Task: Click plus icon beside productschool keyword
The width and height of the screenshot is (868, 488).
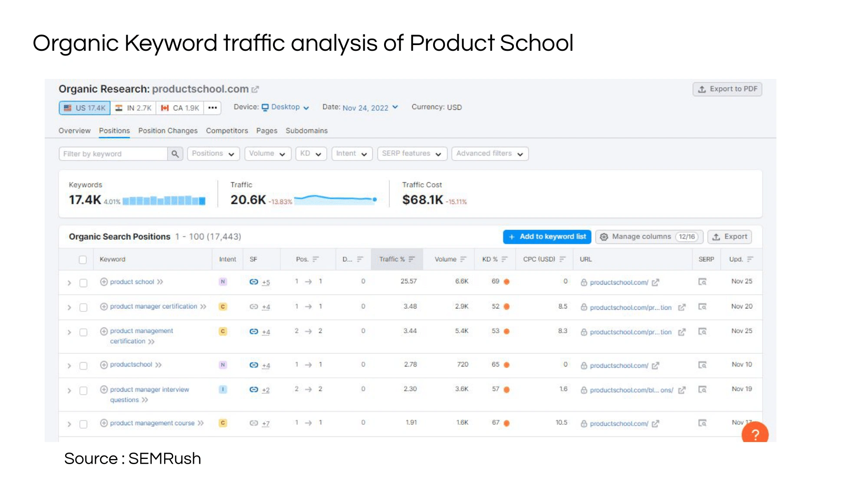Action: pos(104,365)
